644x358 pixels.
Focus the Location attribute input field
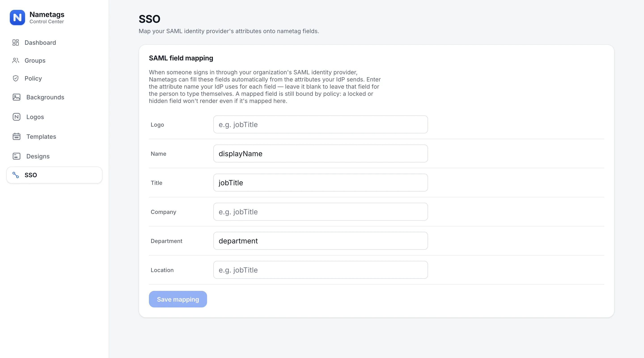pyautogui.click(x=320, y=270)
